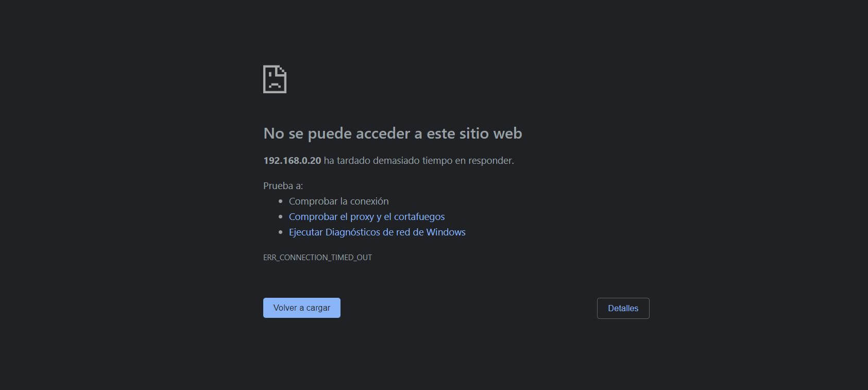The image size is (868, 390).
Task: Click the bold 192.168.0.20 address
Action: pyautogui.click(x=292, y=161)
